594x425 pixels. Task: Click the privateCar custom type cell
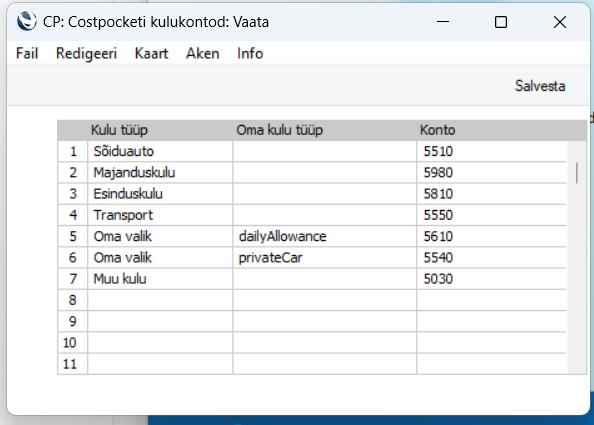325,258
